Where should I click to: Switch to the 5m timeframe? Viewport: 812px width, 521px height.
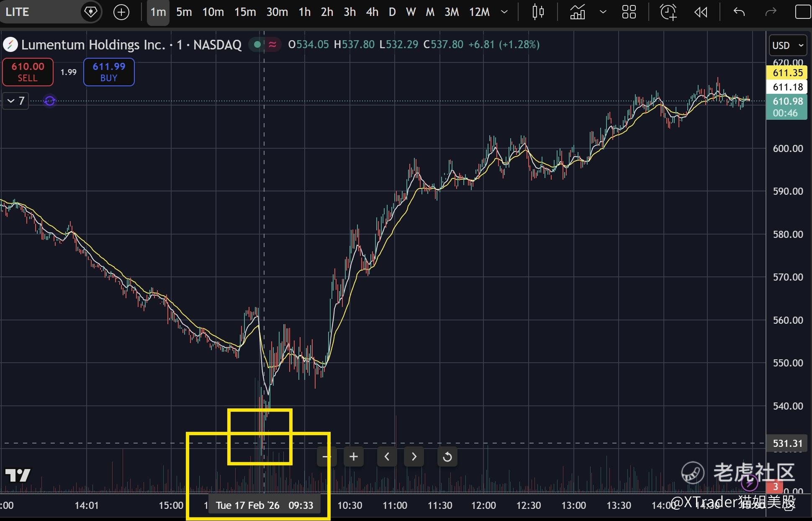pyautogui.click(x=184, y=12)
